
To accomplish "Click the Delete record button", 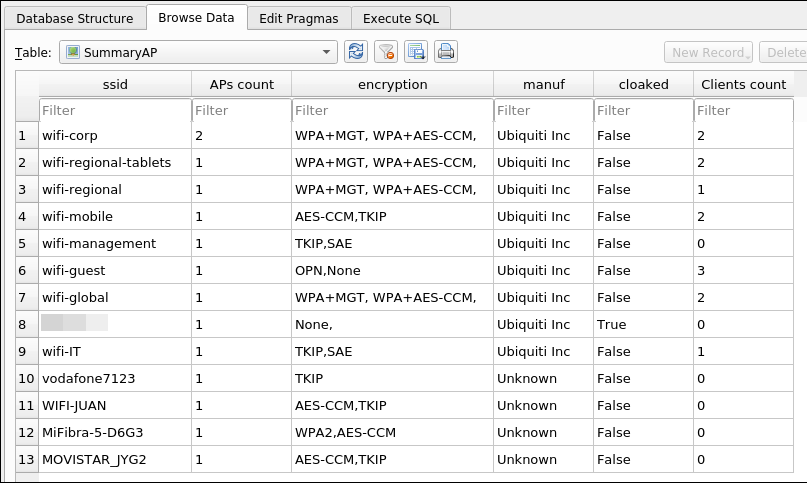I will pyautogui.click(x=783, y=52).
